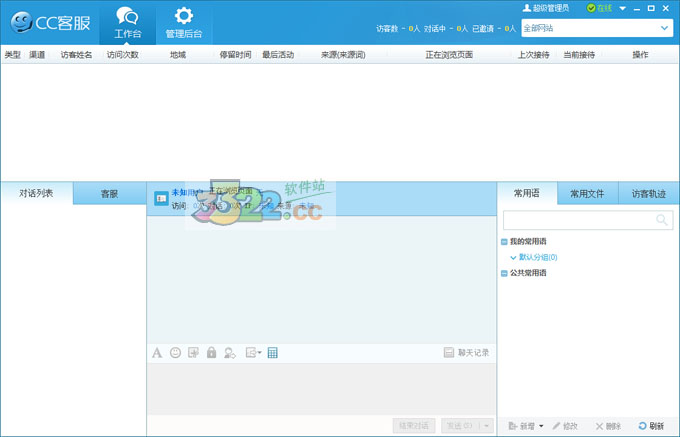
Task: Switch to the 常用文件 tab
Action: click(x=587, y=194)
